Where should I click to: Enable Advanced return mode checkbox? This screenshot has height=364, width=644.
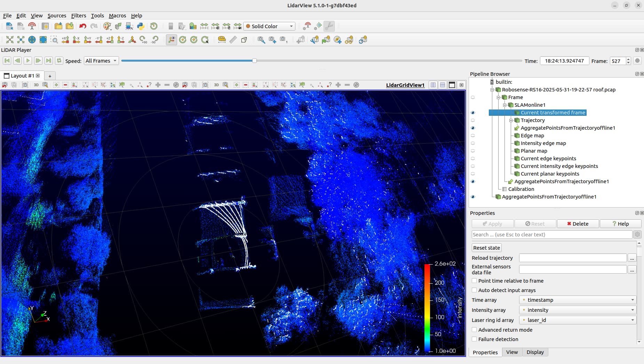(x=474, y=330)
